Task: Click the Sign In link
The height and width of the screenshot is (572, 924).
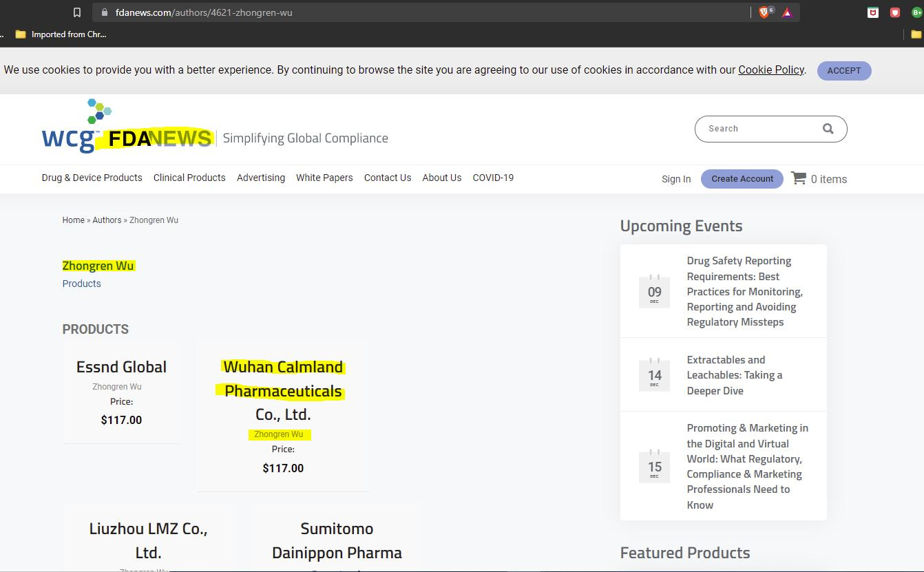Action: (676, 179)
